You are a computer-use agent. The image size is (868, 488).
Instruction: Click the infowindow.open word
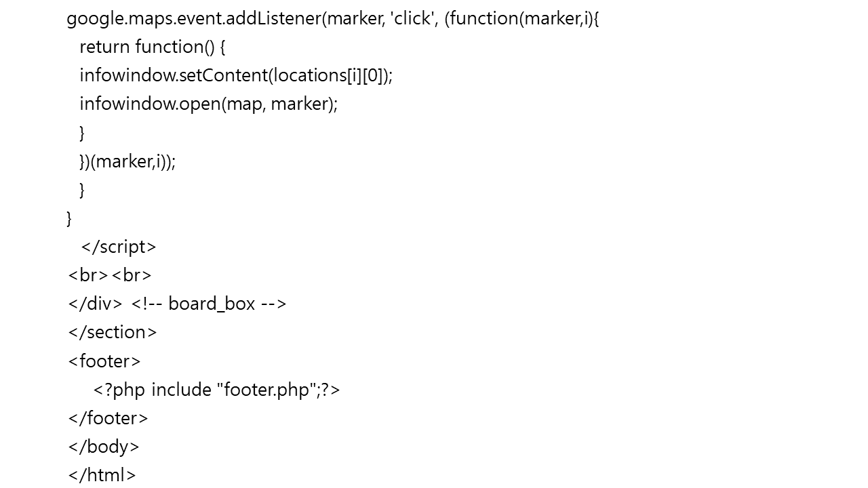pos(150,104)
